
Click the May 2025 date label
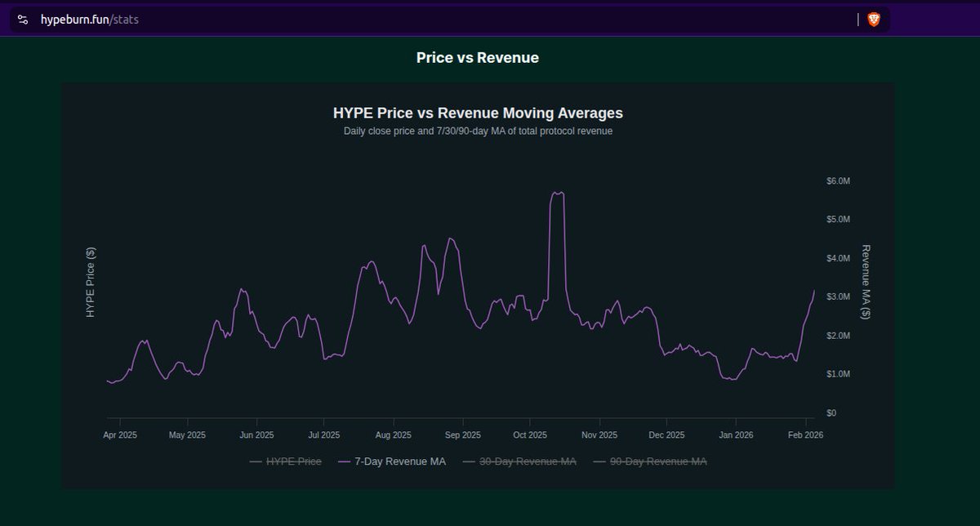[x=187, y=435]
